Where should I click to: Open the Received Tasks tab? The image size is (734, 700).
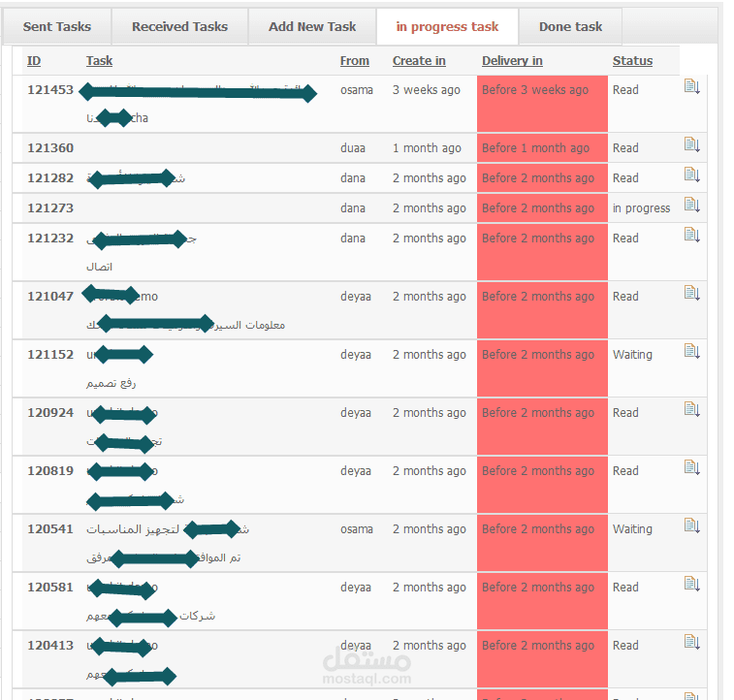179,27
